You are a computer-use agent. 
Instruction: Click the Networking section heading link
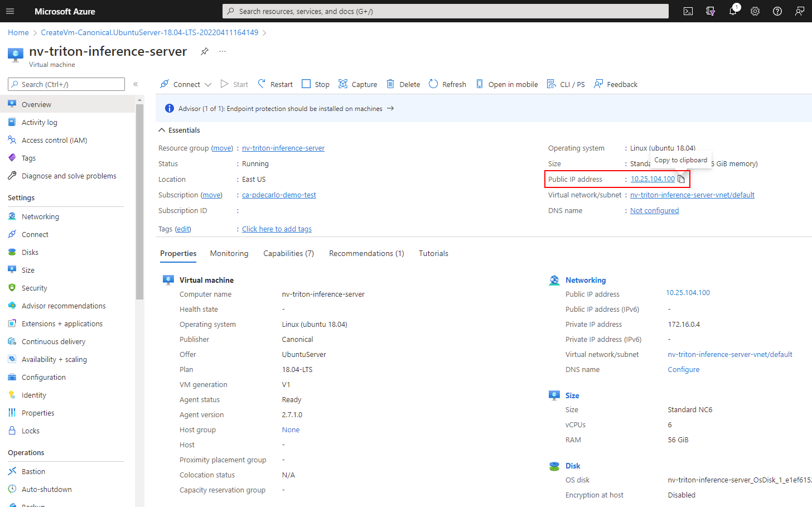pyautogui.click(x=586, y=280)
